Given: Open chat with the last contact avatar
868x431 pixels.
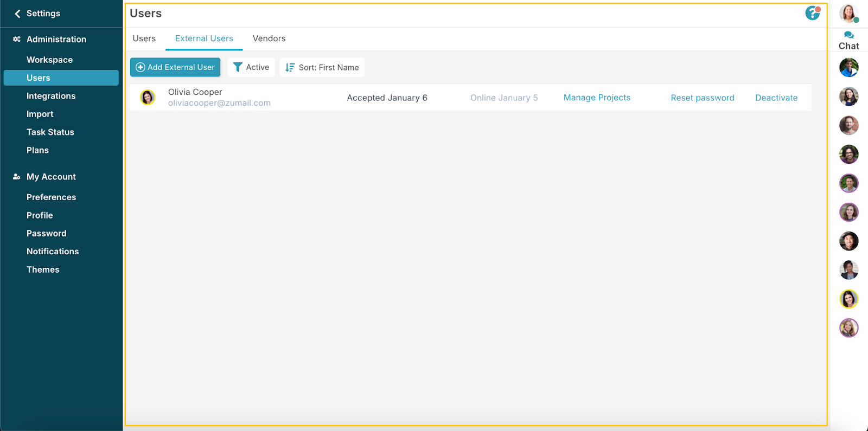Looking at the screenshot, I should click(x=848, y=328).
